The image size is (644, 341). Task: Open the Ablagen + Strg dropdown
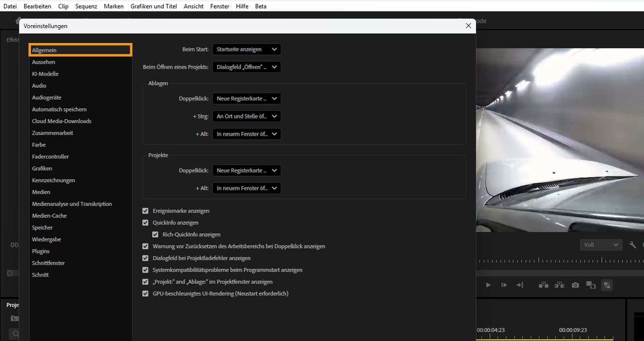(246, 116)
